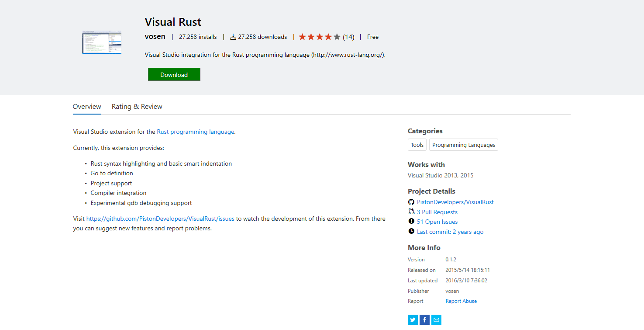This screenshot has width=644, height=330.
Task: Click the Report Abuse link
Action: click(x=461, y=301)
